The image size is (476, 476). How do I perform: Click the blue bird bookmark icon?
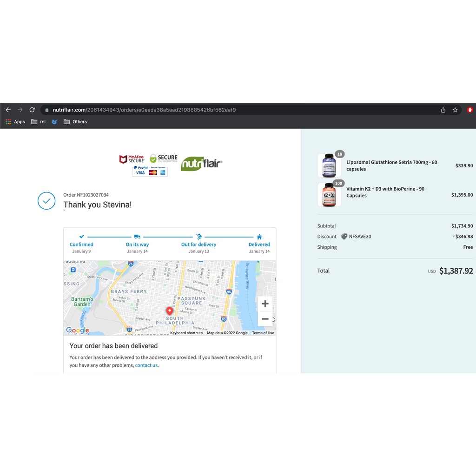[54, 122]
